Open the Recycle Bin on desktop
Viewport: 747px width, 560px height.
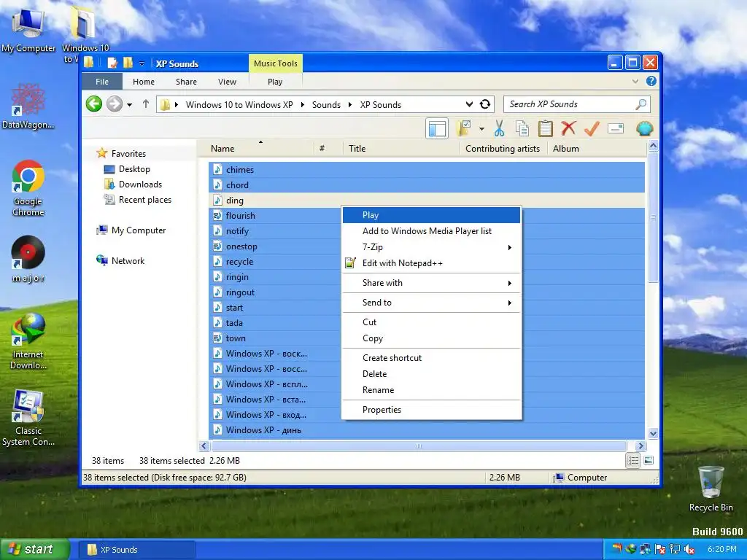pos(711,489)
